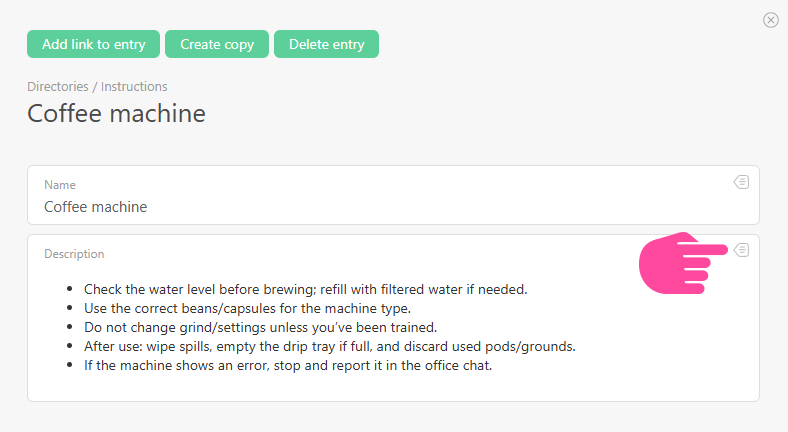Click the Coffee machine page heading
The height and width of the screenshot is (432, 788).
click(116, 113)
